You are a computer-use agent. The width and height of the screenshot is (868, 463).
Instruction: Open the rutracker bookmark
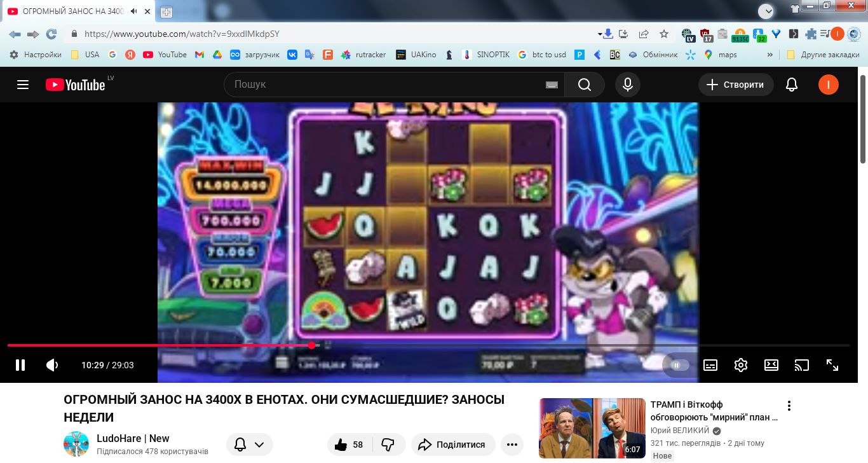(363, 55)
